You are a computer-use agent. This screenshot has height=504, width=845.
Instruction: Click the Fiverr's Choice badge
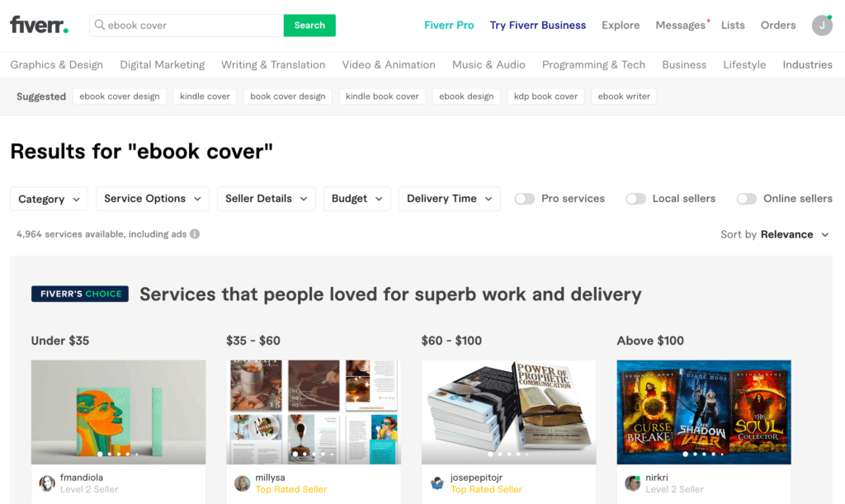(x=79, y=294)
